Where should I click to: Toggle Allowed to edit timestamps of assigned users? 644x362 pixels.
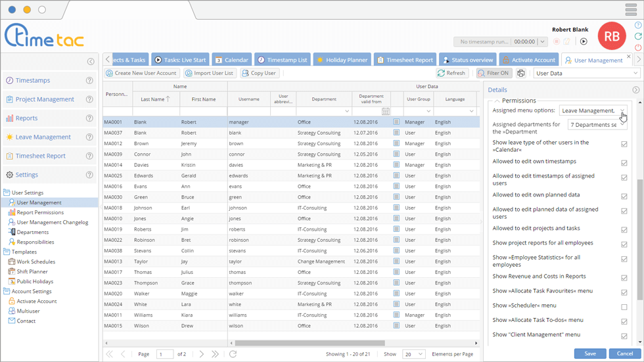coord(624,178)
